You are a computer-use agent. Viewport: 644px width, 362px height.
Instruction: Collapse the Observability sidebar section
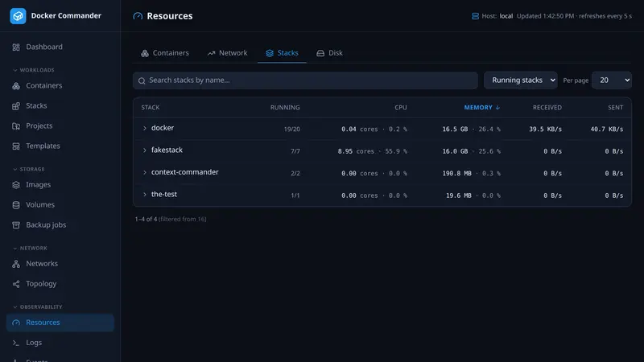coord(38,307)
